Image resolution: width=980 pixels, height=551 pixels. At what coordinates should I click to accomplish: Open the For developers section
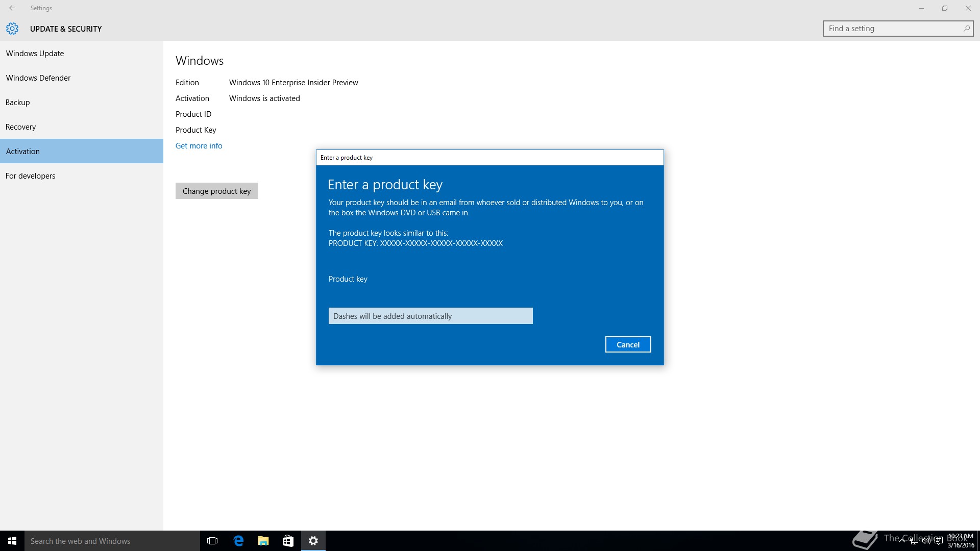(82, 176)
